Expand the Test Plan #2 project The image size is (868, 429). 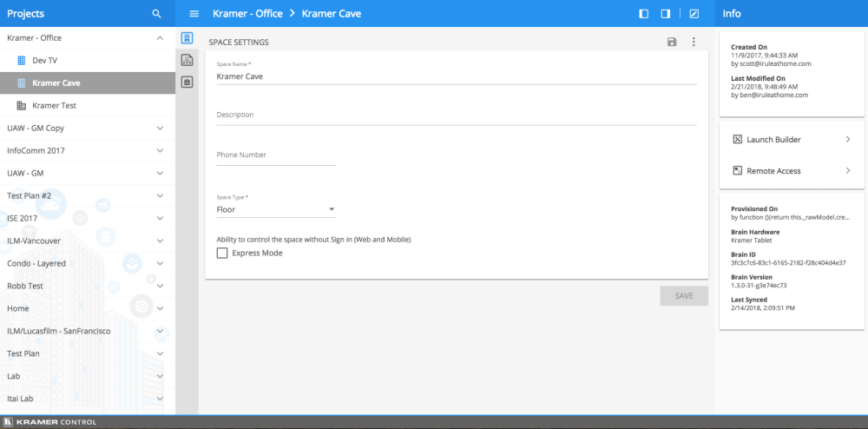point(160,196)
